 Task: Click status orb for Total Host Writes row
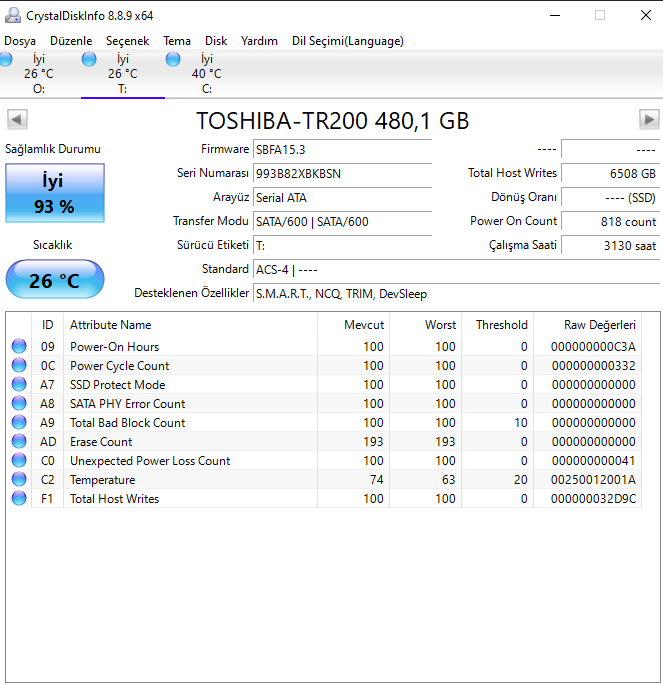coord(19,498)
